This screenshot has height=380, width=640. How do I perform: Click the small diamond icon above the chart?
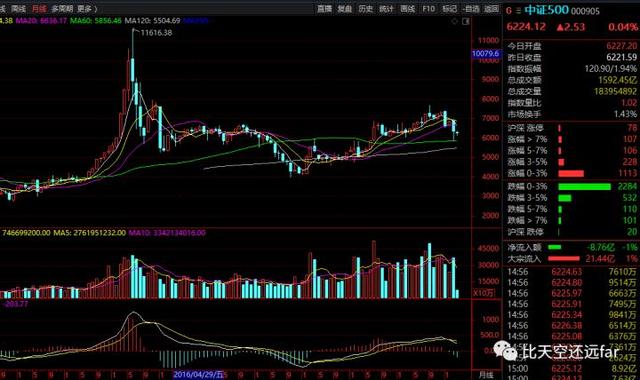pos(455,21)
